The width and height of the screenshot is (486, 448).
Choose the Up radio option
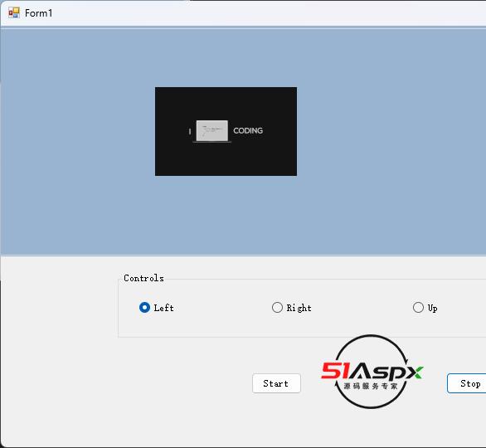[418, 307]
